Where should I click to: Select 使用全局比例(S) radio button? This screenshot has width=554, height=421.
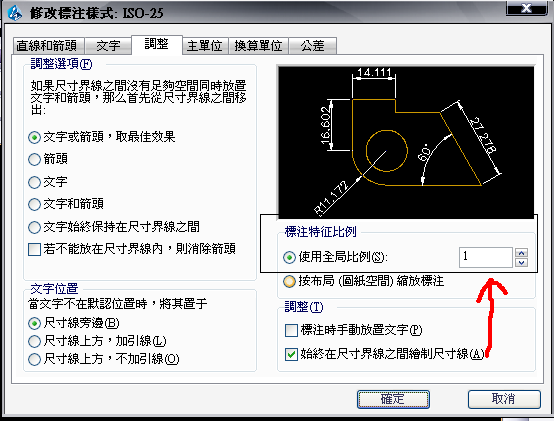tap(289, 257)
